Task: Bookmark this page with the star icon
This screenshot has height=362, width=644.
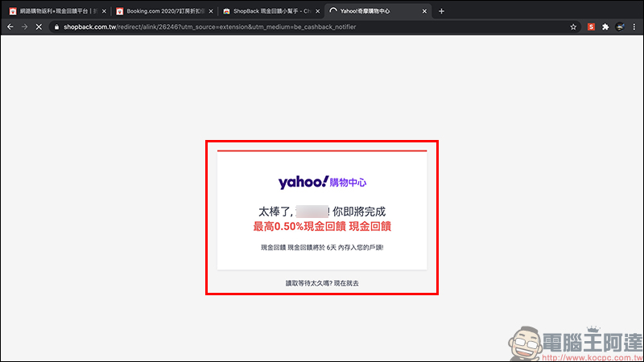Action: click(x=573, y=27)
